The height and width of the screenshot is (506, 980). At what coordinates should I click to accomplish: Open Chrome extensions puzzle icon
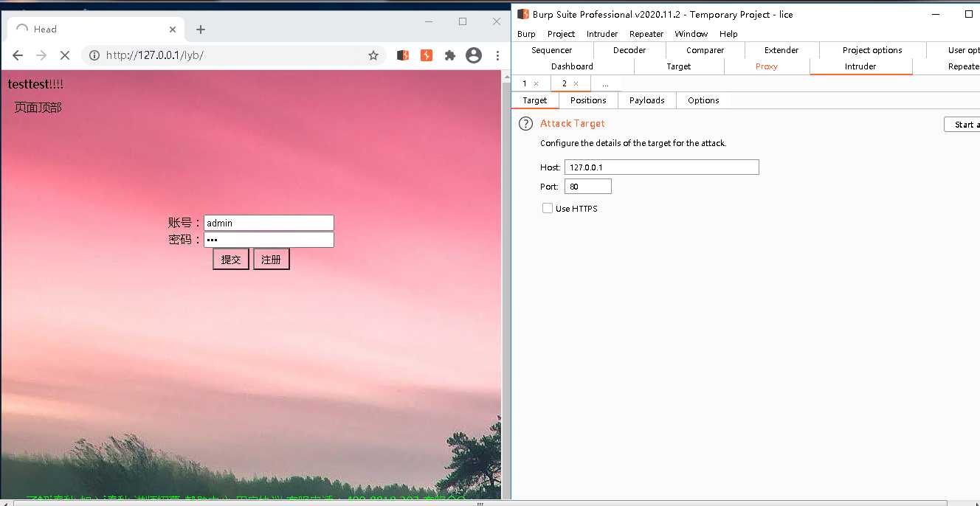point(450,55)
